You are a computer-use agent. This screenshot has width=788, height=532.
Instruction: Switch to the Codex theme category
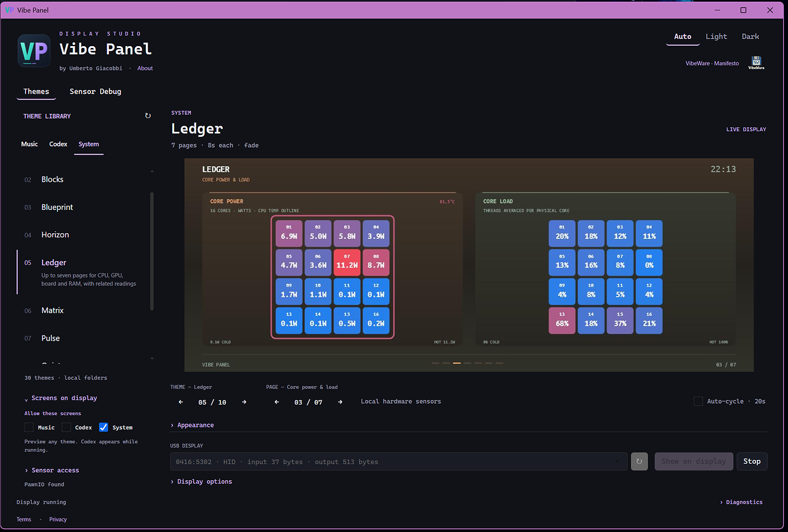coord(58,144)
